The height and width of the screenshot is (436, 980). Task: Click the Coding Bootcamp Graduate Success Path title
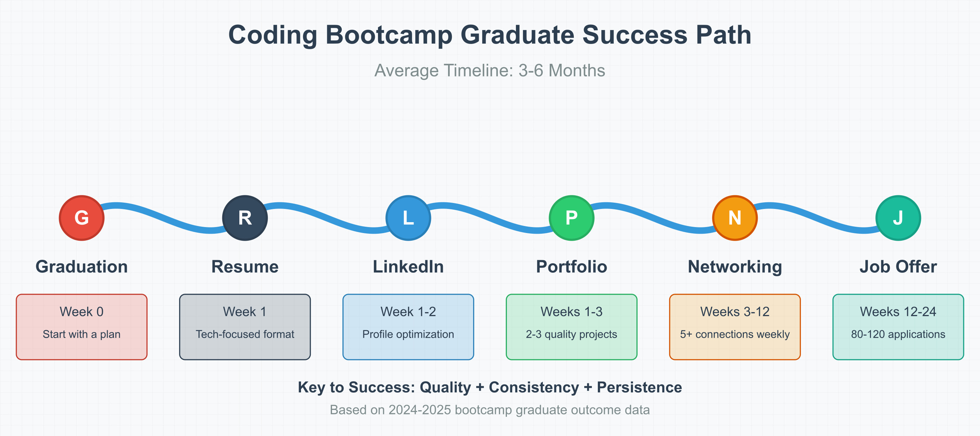[x=489, y=35]
